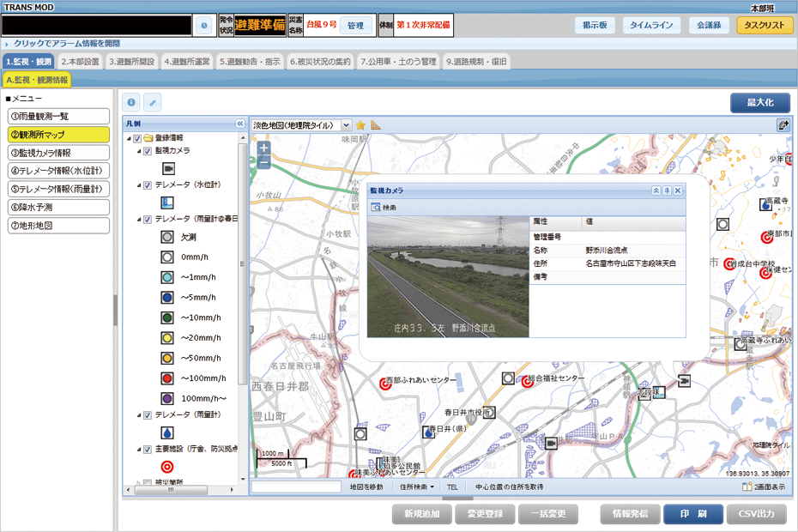
Task: Close the 監視カメラ popup window
Action: coord(677,190)
